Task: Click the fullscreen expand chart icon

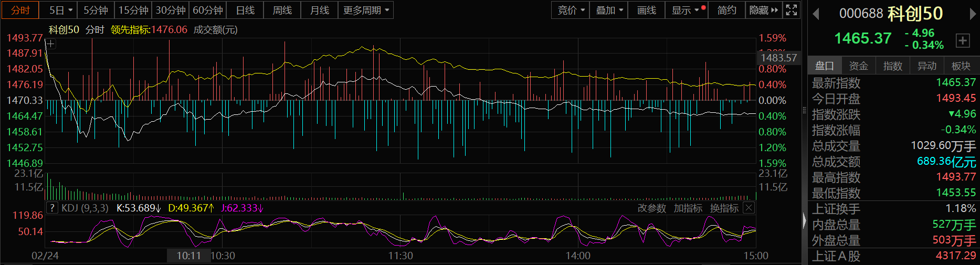Action: [x=792, y=10]
